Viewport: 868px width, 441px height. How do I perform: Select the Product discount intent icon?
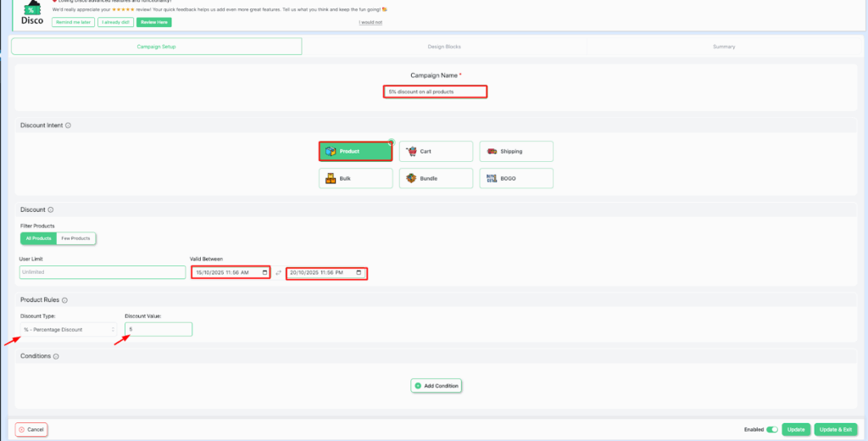[331, 151]
